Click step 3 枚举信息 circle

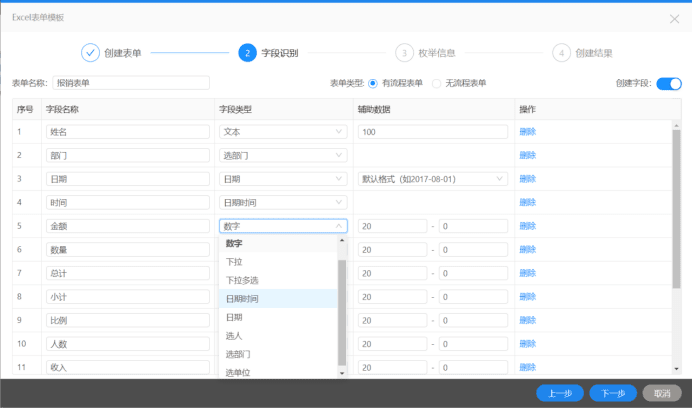404,53
